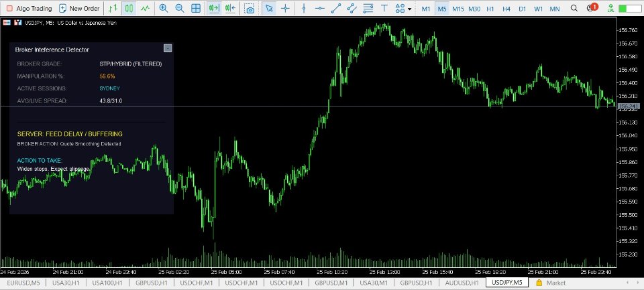Click the STP/HYBRID (FILTERED) broker grade value
Viewport: 644px width, 290px height.
pyautogui.click(x=131, y=64)
